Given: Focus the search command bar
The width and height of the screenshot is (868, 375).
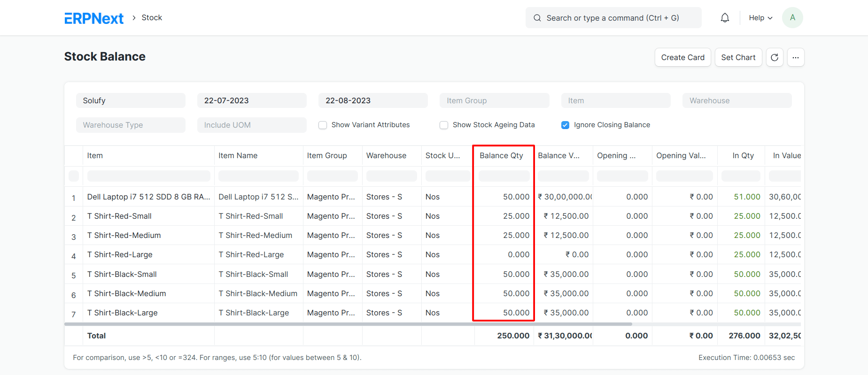Looking at the screenshot, I should click(613, 18).
